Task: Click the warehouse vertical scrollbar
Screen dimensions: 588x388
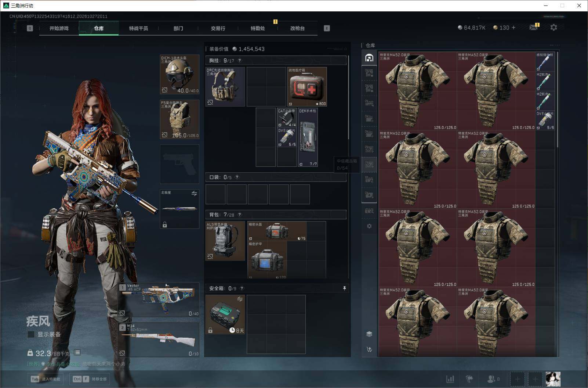Action: click(558, 100)
